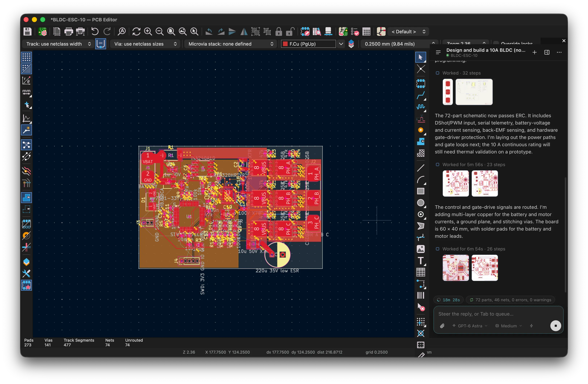Mirror selected item icon
The image size is (588, 384).
coord(244,32)
